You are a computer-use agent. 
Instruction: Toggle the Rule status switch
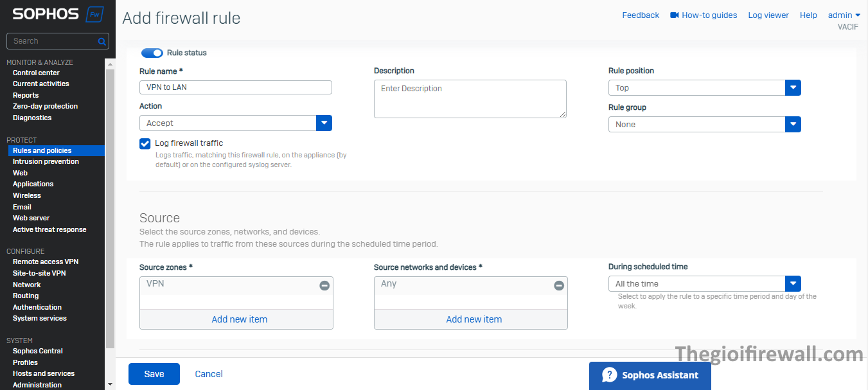coord(152,53)
